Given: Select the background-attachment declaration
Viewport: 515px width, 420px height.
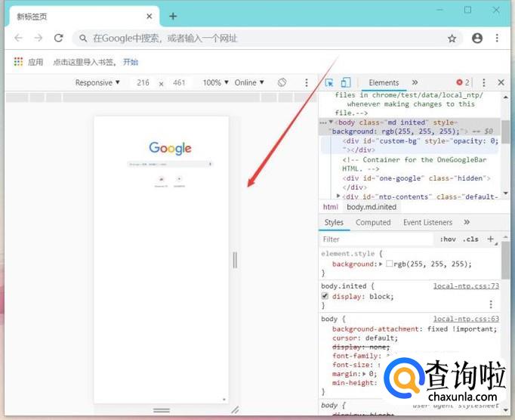Looking at the screenshot, I should click(x=415, y=329).
